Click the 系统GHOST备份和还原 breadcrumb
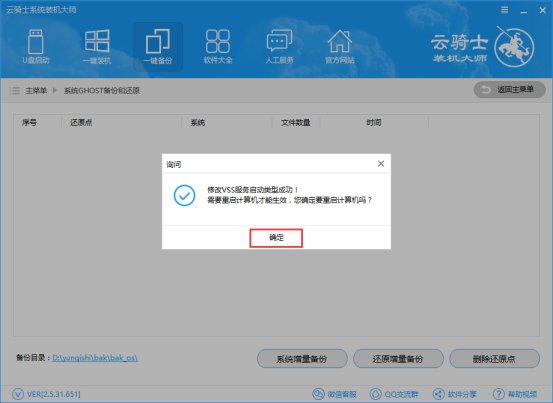Image resolution: width=553 pixels, height=403 pixels. point(102,91)
